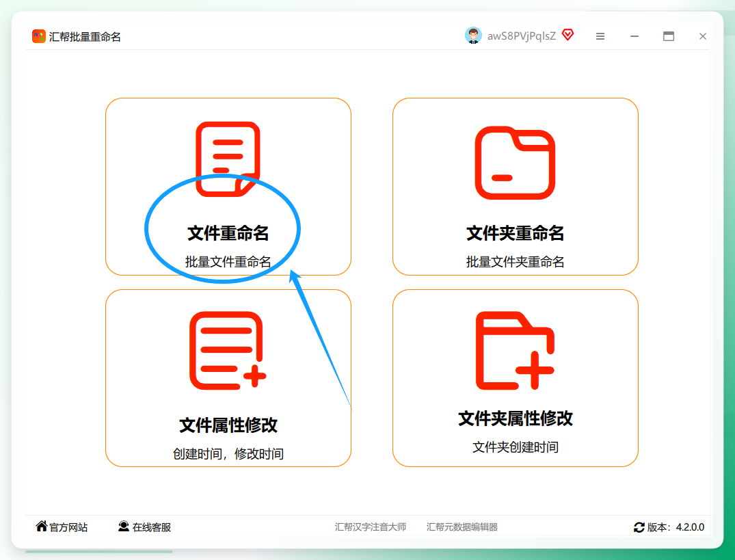Select the 文件夹属性修改 title
This screenshot has width=735, height=560.
(515, 418)
